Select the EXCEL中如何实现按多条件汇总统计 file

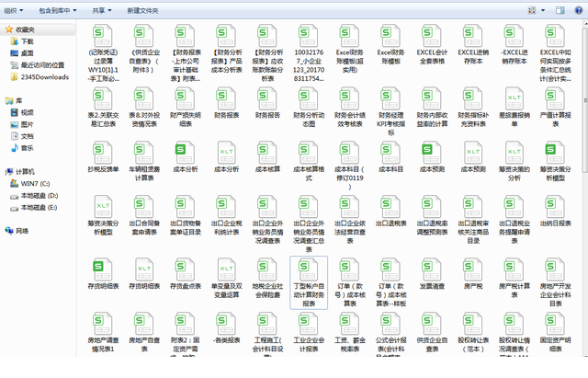[555, 53]
